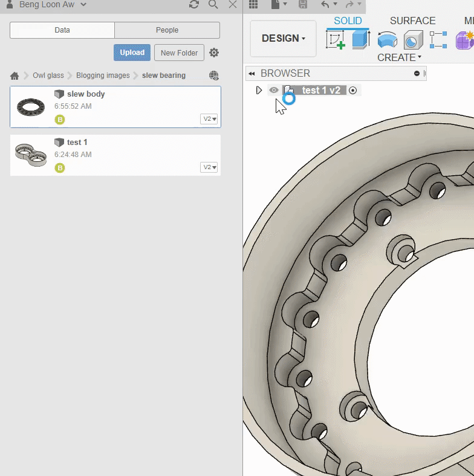Click the Upload button
The width and height of the screenshot is (474, 476).
[x=132, y=53]
